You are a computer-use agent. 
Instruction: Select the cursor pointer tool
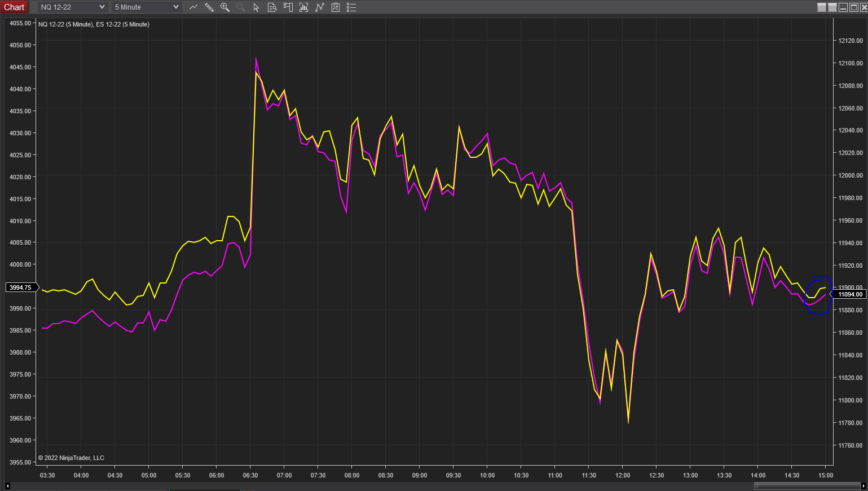pyautogui.click(x=257, y=7)
